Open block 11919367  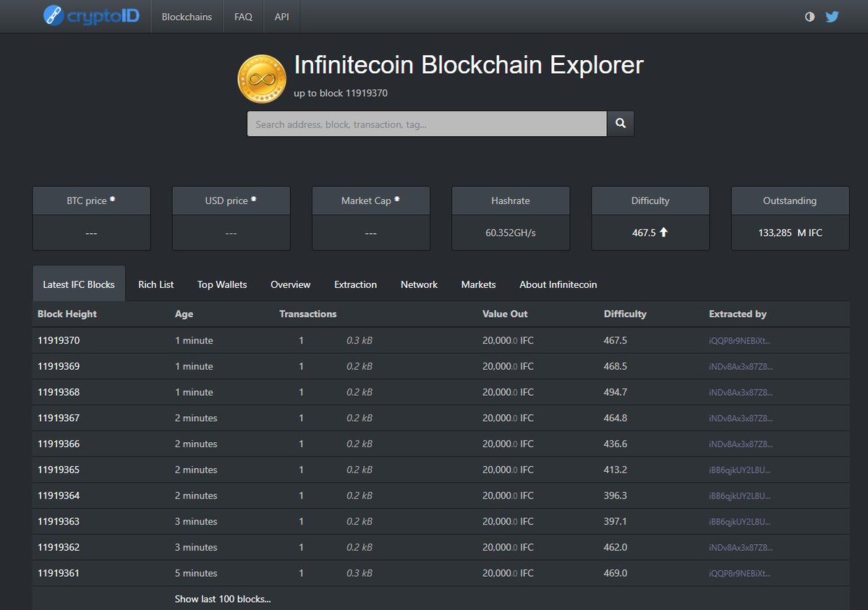point(59,418)
